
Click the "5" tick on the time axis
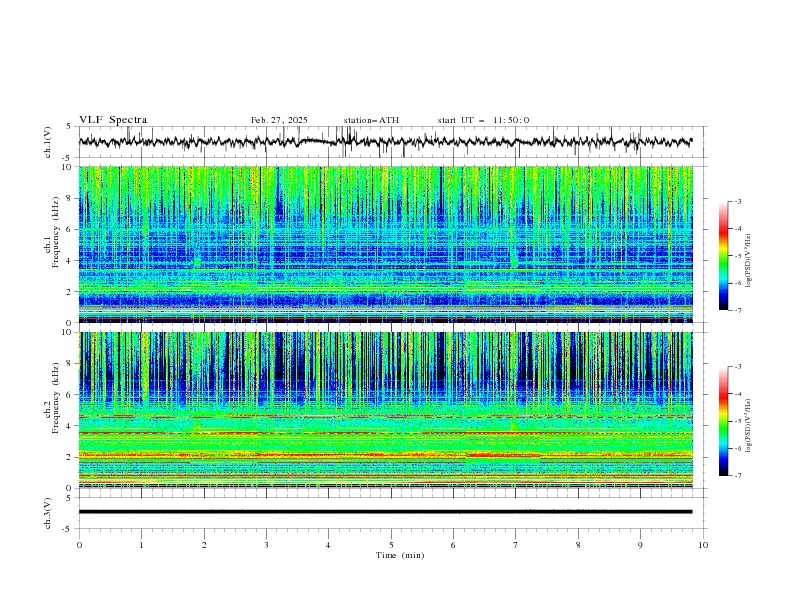coord(391,545)
